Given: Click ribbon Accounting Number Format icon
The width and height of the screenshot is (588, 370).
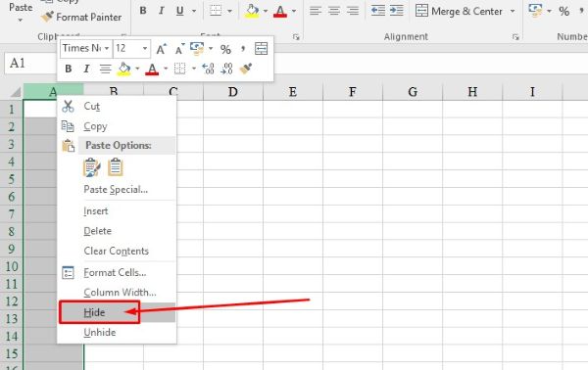Looking at the screenshot, I should pos(535,11).
